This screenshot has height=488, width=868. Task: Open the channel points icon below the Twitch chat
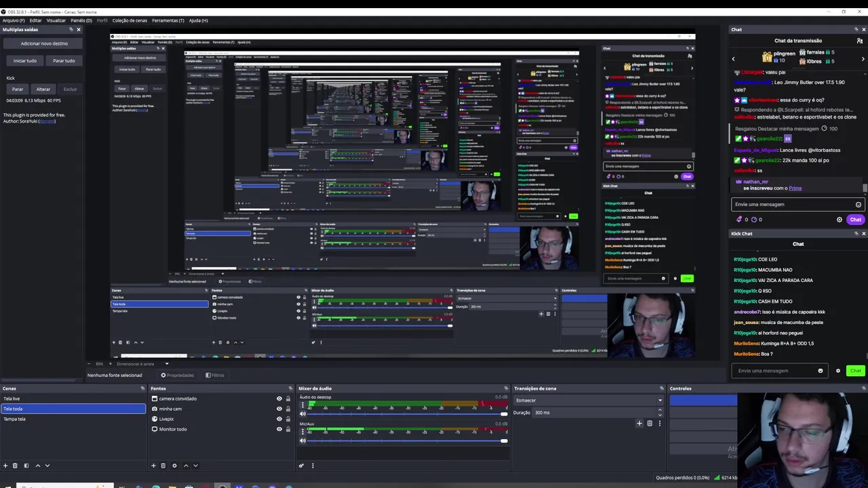pos(754,220)
